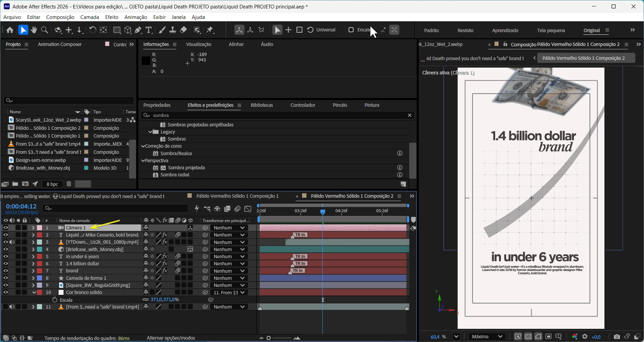Create a new folder in Project panel

(x=15, y=184)
